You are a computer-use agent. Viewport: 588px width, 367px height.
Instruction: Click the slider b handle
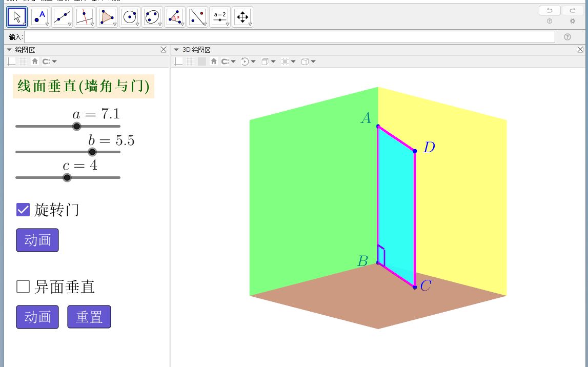coord(92,152)
